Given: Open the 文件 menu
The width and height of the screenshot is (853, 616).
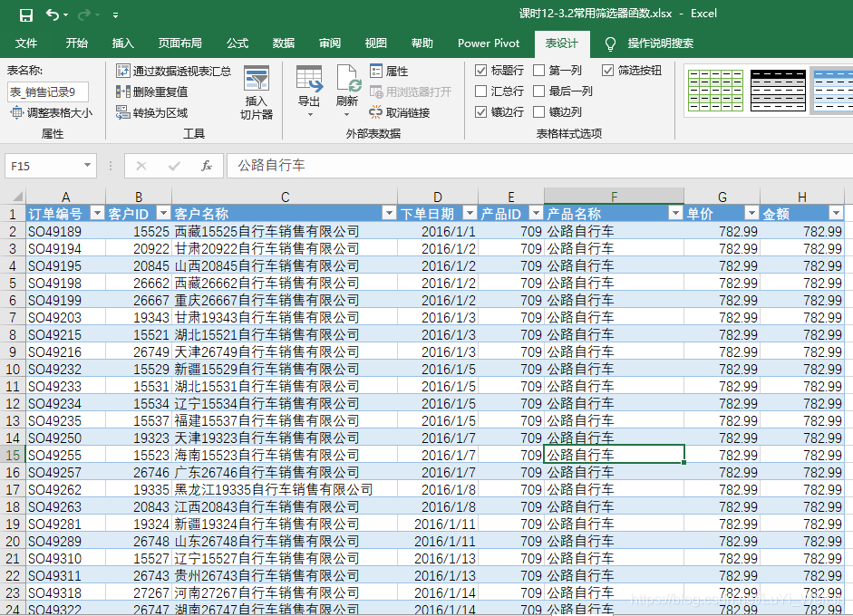Looking at the screenshot, I should (x=26, y=43).
